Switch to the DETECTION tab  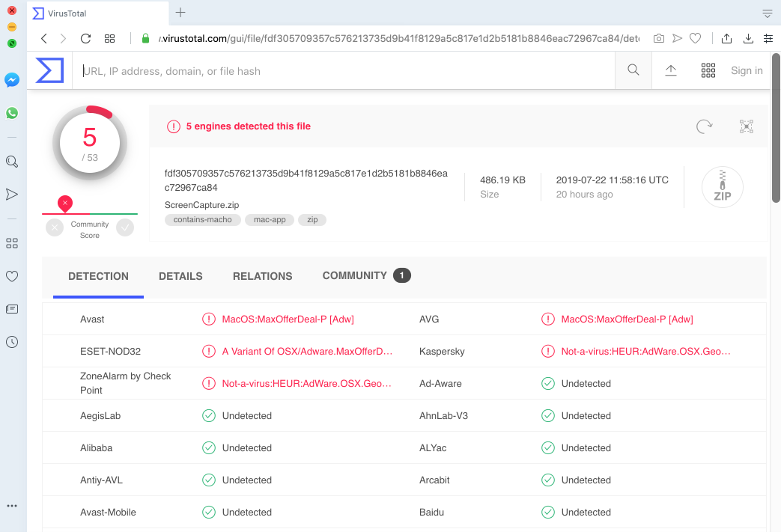coord(98,276)
